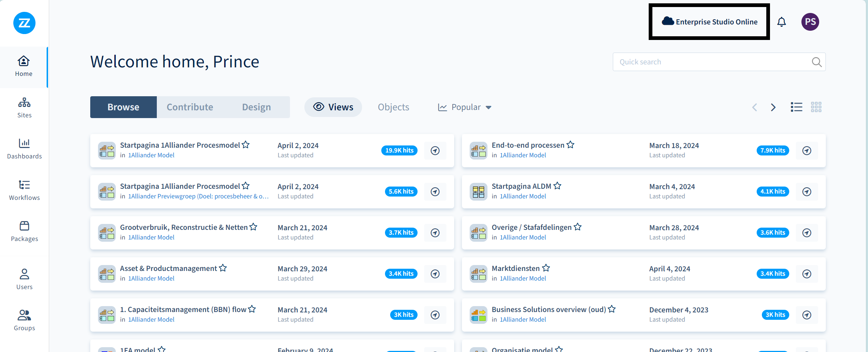Viewport: 868px width, 352px height.
Task: Click the Quick search field
Action: pos(712,62)
